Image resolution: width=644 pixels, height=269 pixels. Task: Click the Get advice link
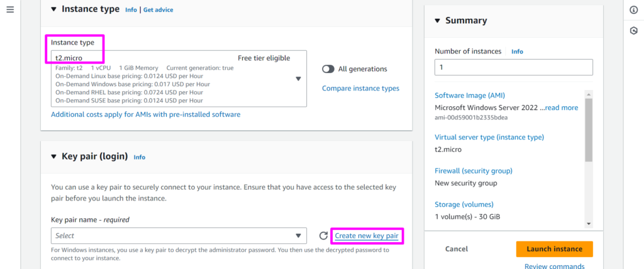click(158, 10)
